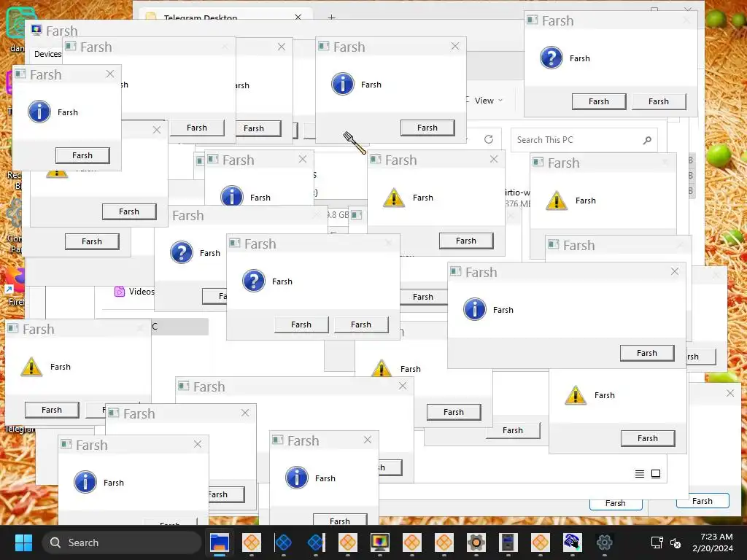Open the Windows Start menu
This screenshot has height=560, width=747.
pos(23,542)
